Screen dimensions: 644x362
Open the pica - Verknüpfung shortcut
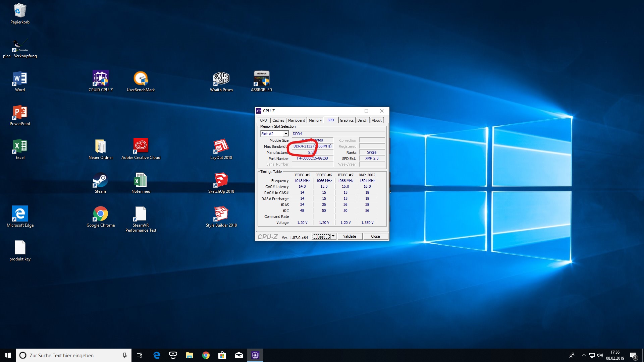click(20, 48)
